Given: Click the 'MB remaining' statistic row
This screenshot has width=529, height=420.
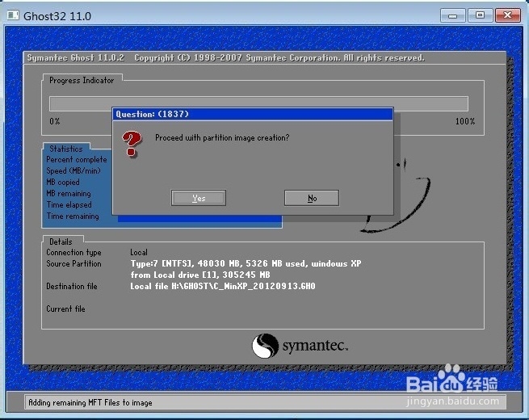Looking at the screenshot, I should pos(69,194).
